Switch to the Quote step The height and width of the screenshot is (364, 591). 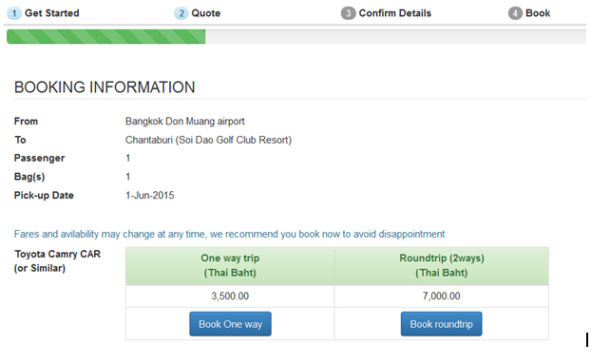[x=206, y=13]
